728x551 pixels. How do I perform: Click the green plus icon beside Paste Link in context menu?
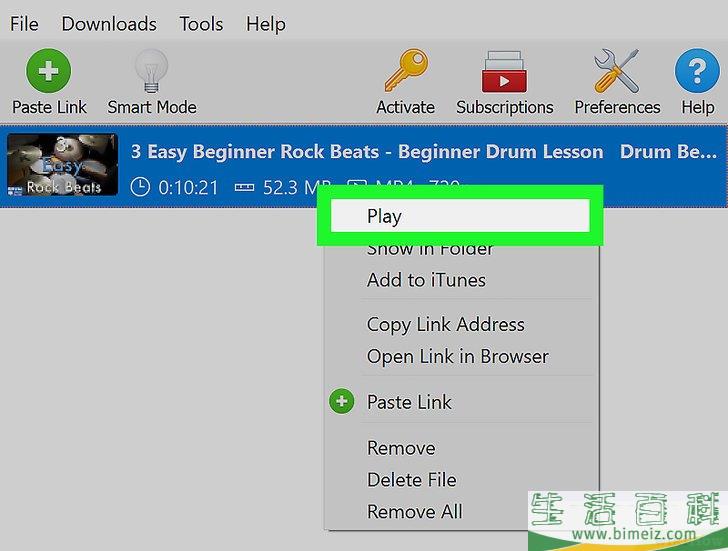pyautogui.click(x=342, y=402)
